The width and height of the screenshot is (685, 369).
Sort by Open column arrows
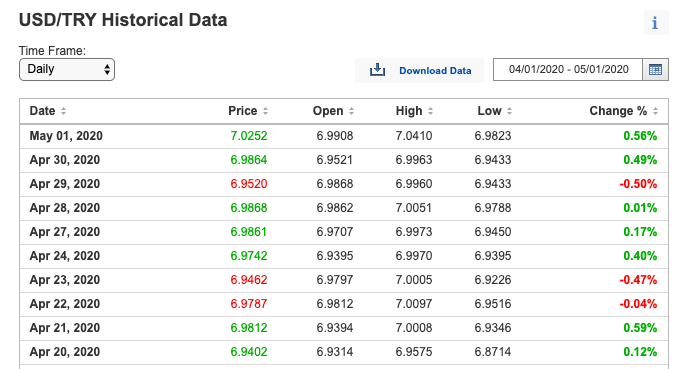(x=351, y=111)
